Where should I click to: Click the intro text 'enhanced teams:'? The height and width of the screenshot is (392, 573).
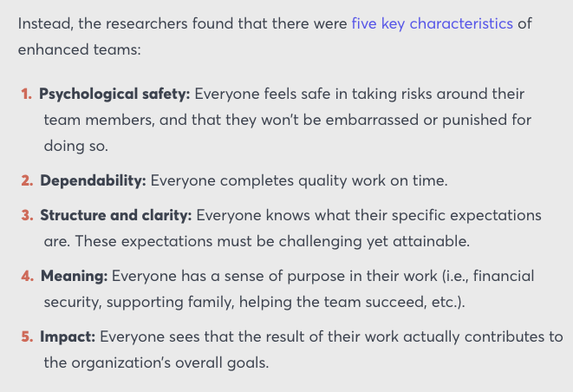(x=79, y=49)
